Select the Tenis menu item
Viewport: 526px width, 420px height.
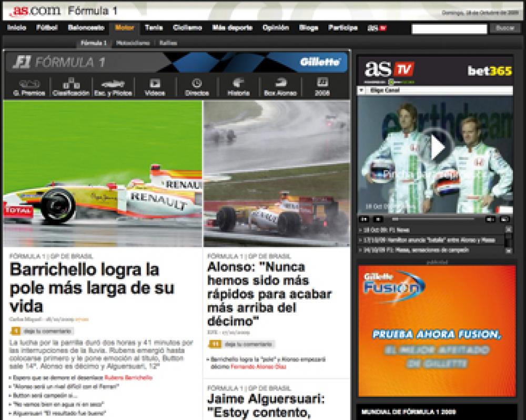(x=154, y=28)
